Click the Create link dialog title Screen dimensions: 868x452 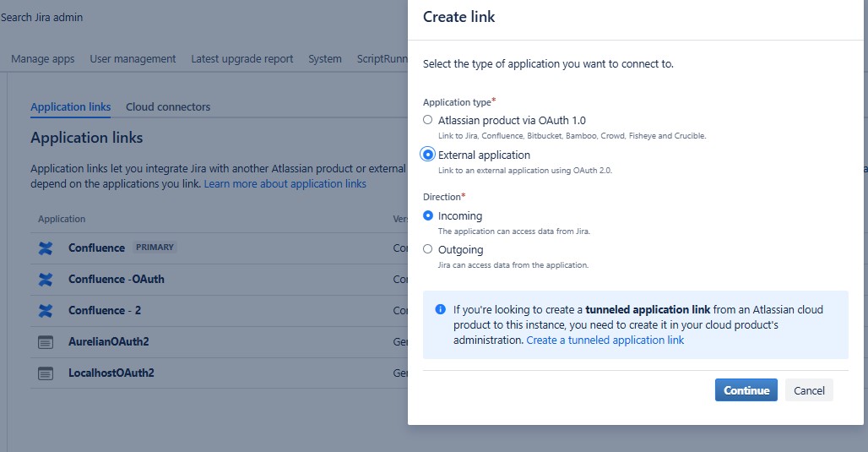459,17
